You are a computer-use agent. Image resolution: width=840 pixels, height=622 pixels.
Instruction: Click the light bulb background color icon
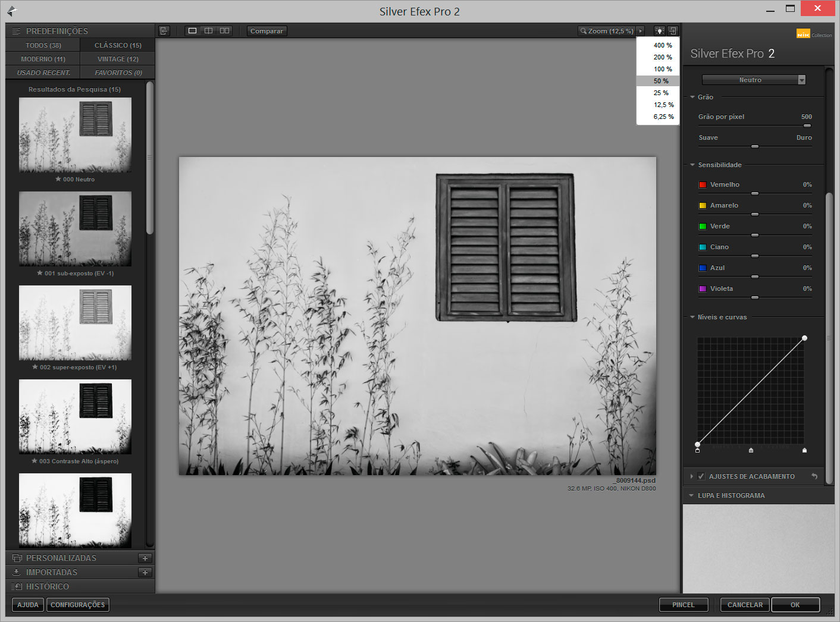(x=659, y=31)
